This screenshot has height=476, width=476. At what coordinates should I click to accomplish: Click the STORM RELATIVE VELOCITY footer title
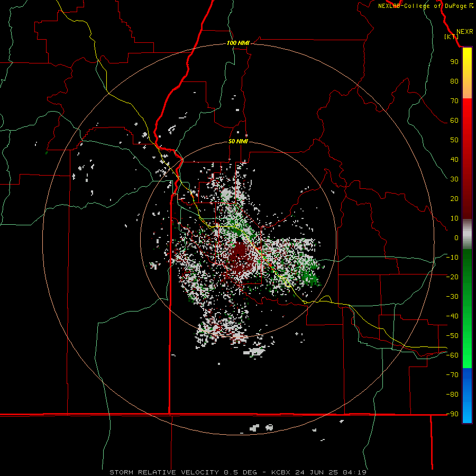coord(164,472)
